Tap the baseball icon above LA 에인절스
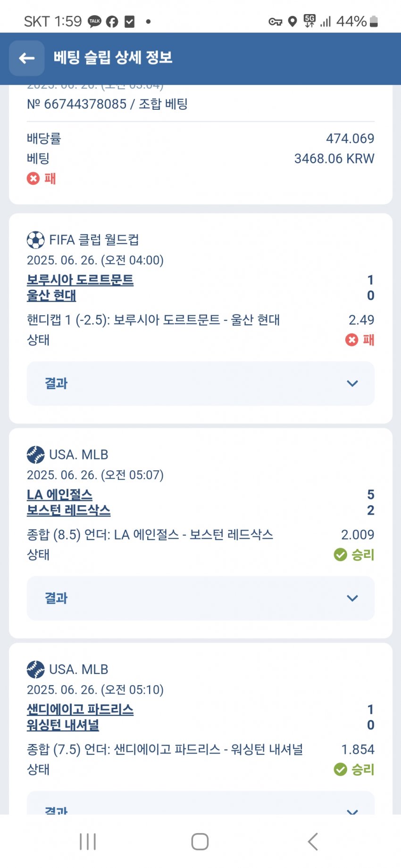401x868 pixels. tap(36, 455)
